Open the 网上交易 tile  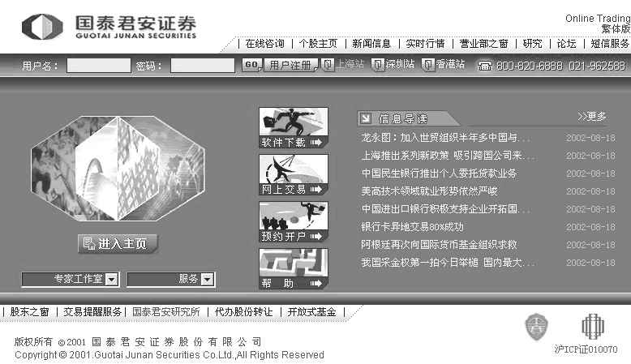294,175
